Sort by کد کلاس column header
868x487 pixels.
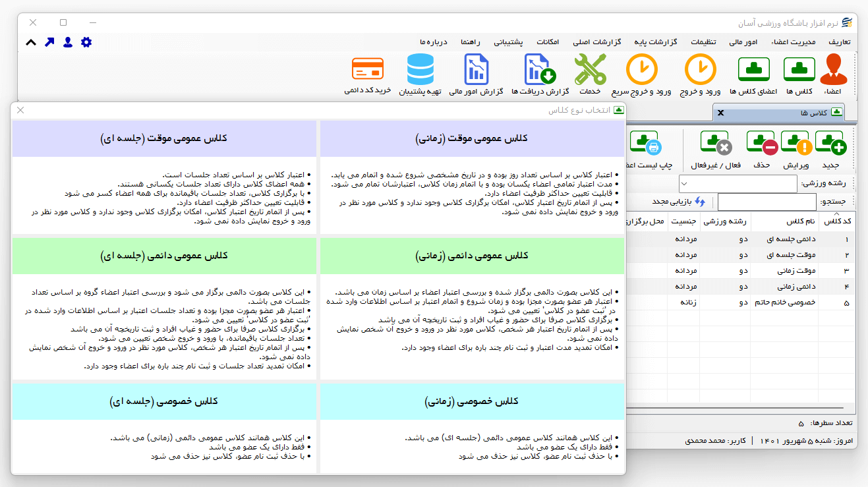[836, 221]
